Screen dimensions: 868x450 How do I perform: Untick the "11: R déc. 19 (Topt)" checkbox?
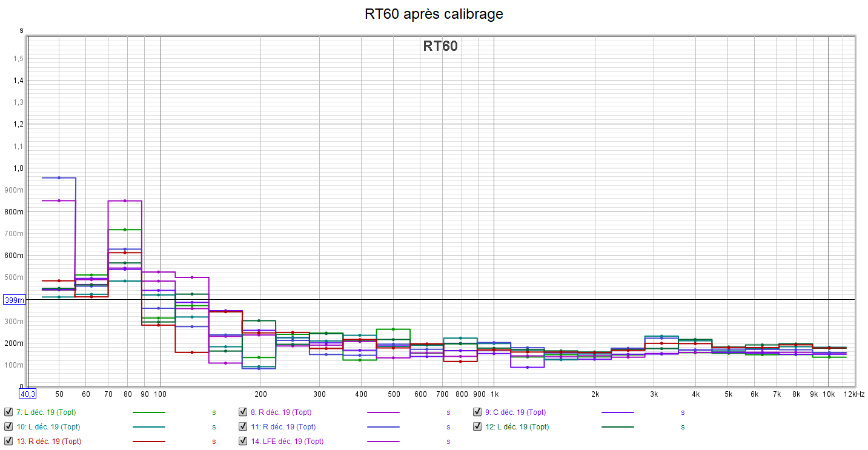click(x=244, y=426)
